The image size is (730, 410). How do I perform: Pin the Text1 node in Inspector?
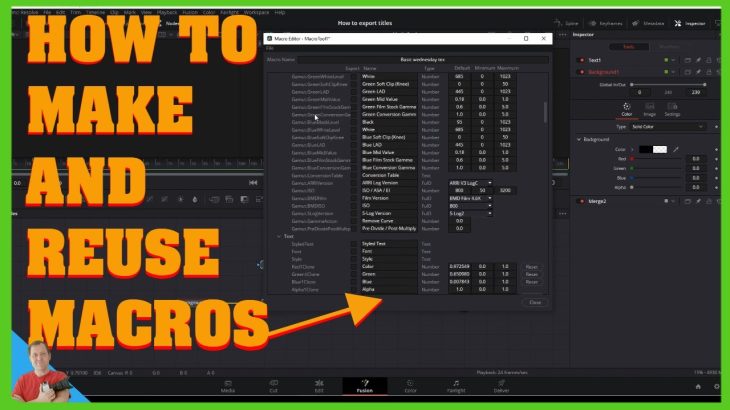pos(698,60)
